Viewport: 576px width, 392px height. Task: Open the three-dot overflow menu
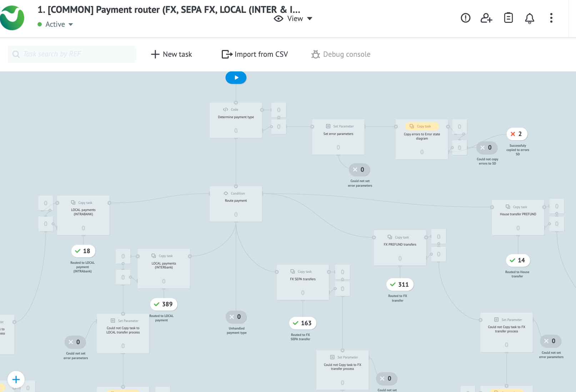pyautogui.click(x=551, y=18)
